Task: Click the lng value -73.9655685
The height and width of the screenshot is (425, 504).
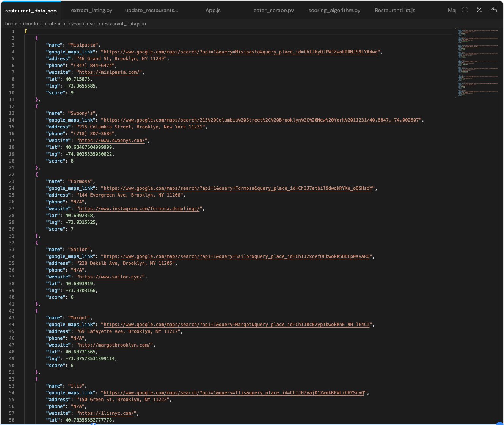Action: click(x=80, y=86)
